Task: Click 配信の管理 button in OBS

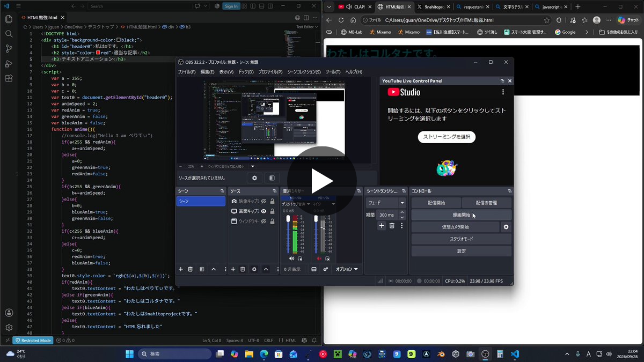Action: 487,203
